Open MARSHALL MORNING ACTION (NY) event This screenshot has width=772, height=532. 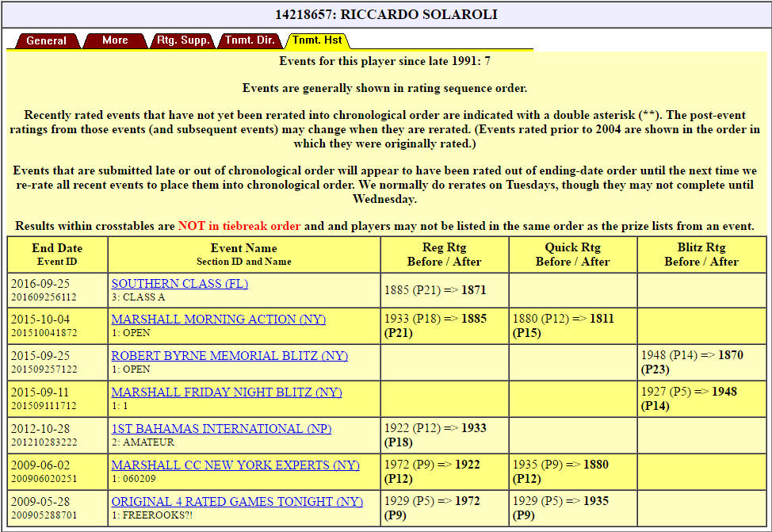point(219,320)
